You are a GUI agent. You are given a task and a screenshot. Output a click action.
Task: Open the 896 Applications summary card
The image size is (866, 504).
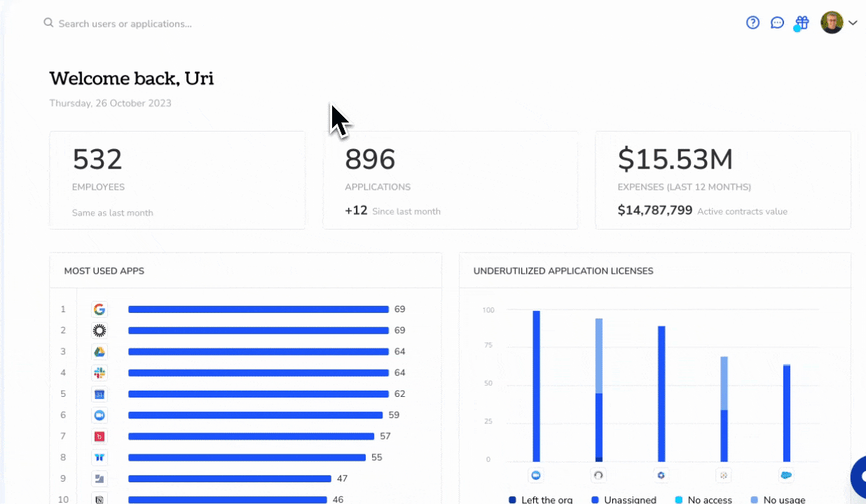click(451, 180)
